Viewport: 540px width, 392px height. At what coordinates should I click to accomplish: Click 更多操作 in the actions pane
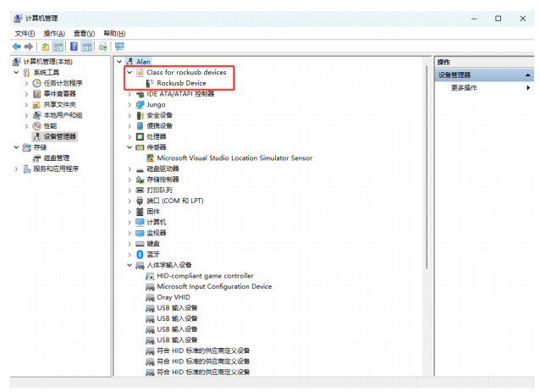point(464,88)
